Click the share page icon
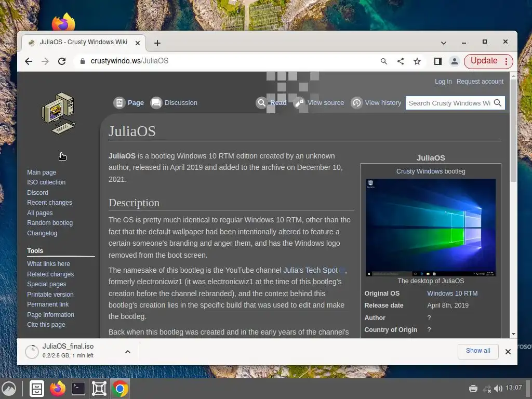This screenshot has height=399, width=532. [x=401, y=61]
